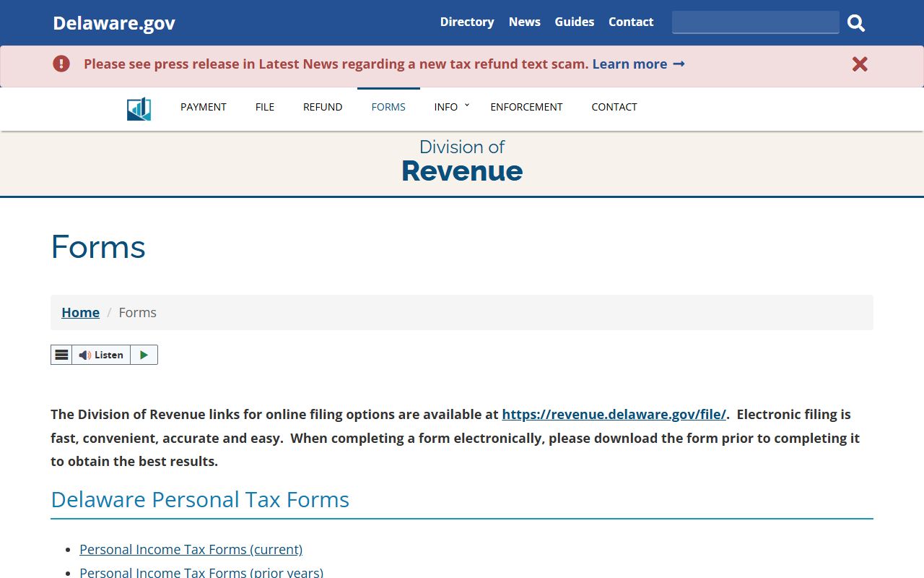Click the red exclamation alert icon
The image size is (924, 578).
[61, 64]
